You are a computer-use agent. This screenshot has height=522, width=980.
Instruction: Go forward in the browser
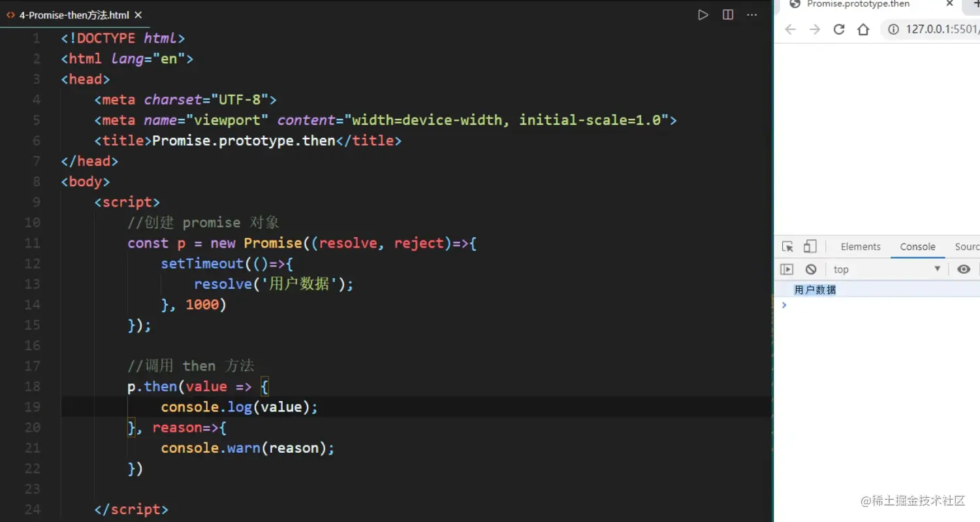click(815, 29)
